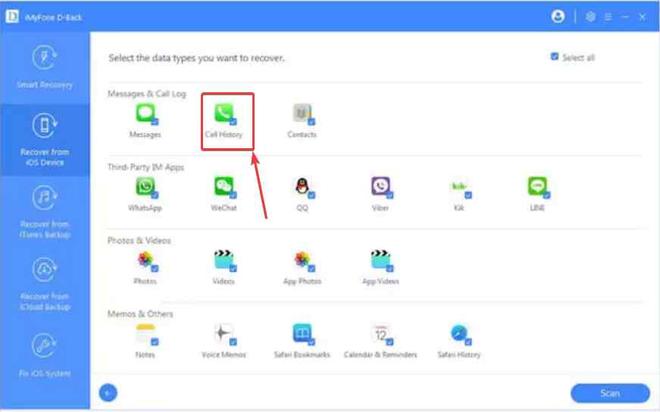660x412 pixels.
Task: Select the Calendar & Reminders icon
Action: tap(380, 333)
